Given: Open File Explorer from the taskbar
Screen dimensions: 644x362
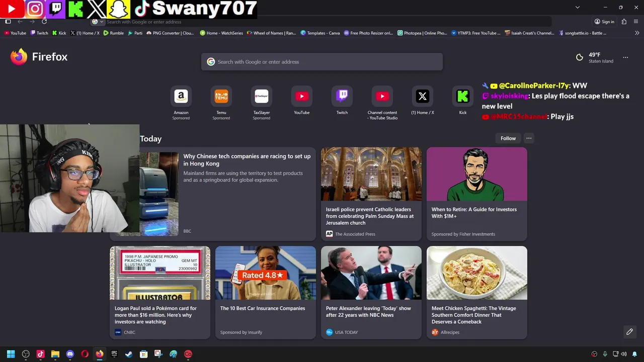Looking at the screenshot, I should tap(55, 354).
